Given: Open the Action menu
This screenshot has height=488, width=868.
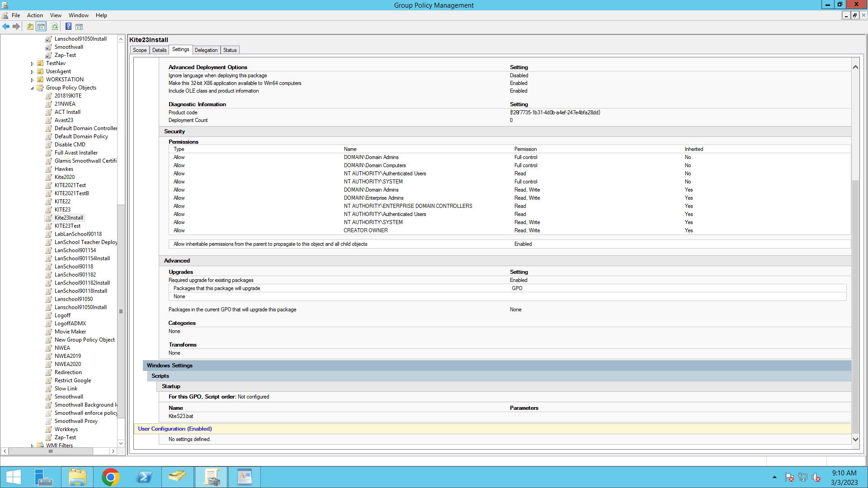Looking at the screenshot, I should tap(35, 15).
